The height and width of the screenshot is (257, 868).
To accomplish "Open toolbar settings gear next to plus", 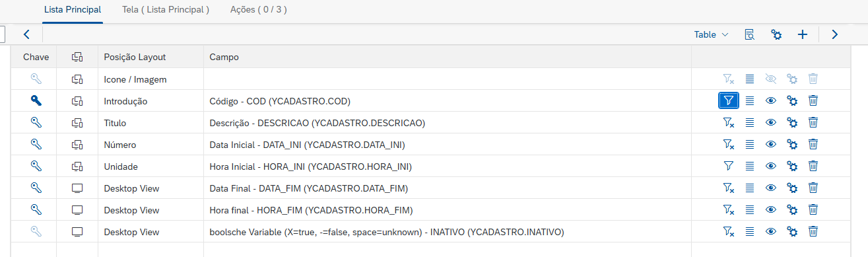I will pyautogui.click(x=777, y=34).
